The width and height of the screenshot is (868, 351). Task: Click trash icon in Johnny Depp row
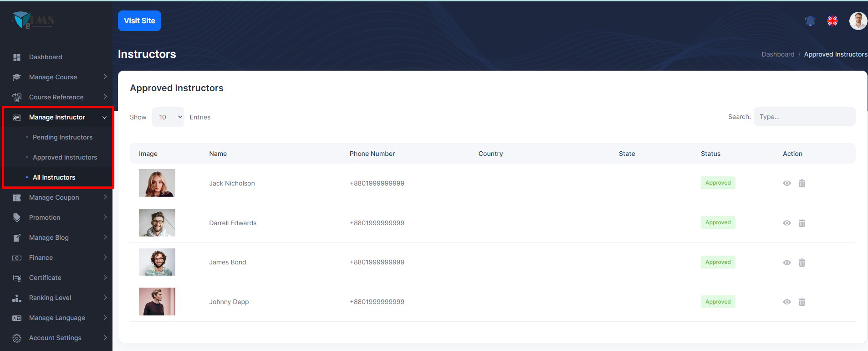pos(802,302)
